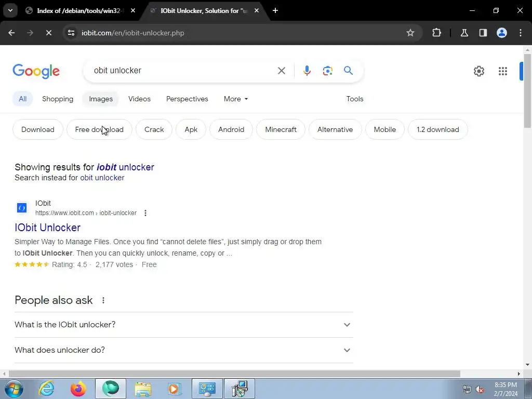The image size is (532, 399).
Task: Open the IObit Unlocker result title
Action: 47,228
